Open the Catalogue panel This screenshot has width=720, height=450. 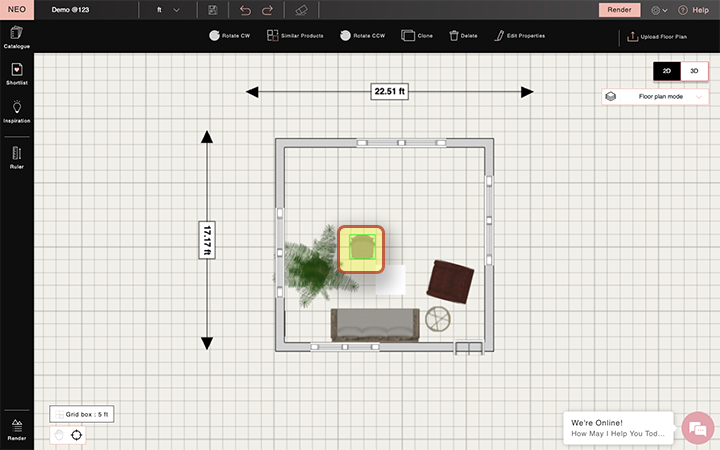pyautogui.click(x=17, y=37)
